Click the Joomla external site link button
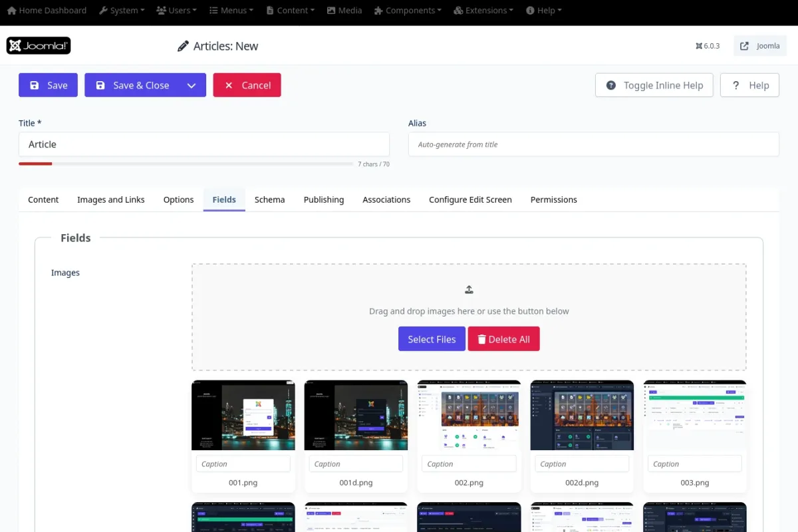Screen dimensions: 798x532 click(x=760, y=46)
